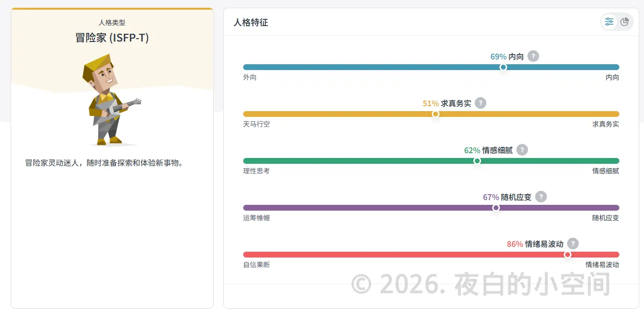Click the 理性思考 label under green bar
644x315 pixels.
257,171
